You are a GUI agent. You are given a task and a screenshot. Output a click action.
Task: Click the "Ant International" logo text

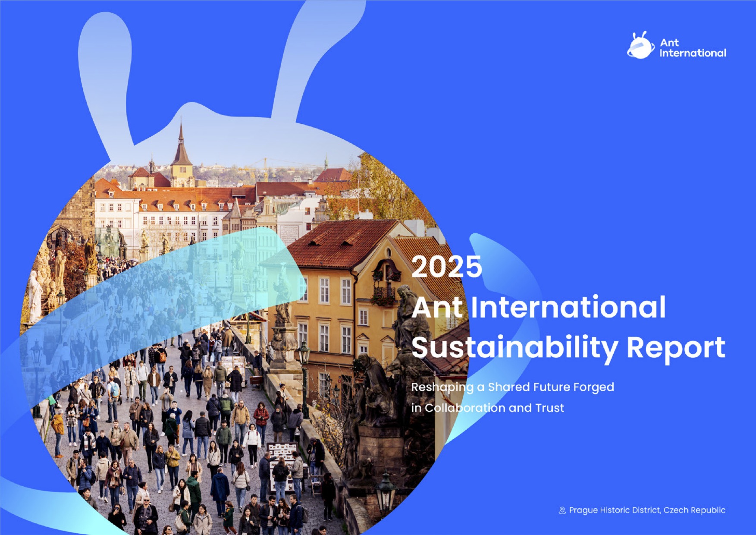click(693, 48)
